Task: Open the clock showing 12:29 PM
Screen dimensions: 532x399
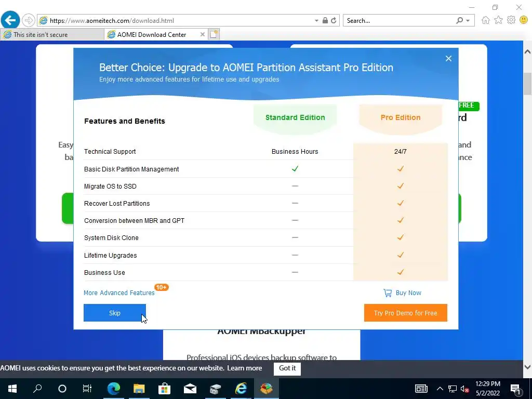Action: tap(487, 389)
